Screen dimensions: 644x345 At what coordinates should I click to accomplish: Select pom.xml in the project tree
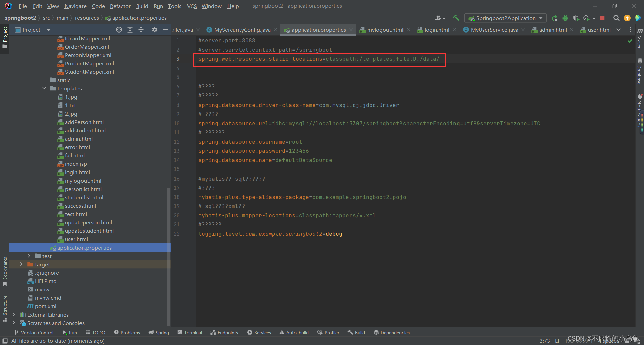coord(46,306)
